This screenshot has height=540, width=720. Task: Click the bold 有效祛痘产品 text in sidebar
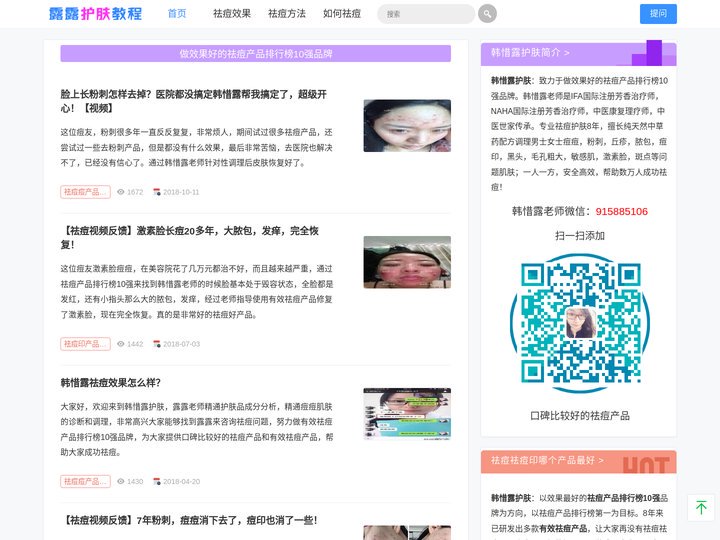(564, 529)
